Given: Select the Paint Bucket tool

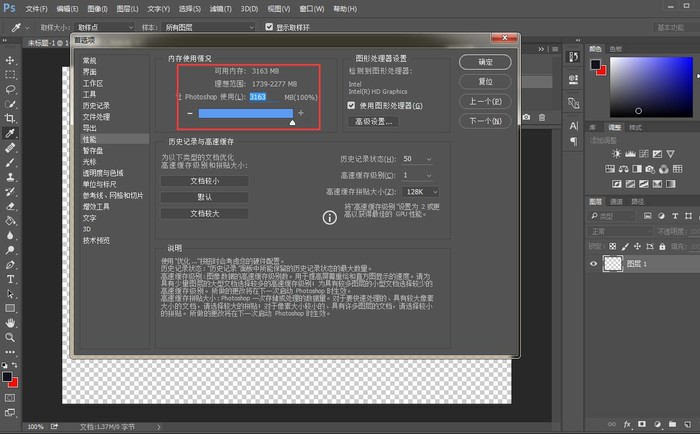Looking at the screenshot, I should [x=10, y=221].
